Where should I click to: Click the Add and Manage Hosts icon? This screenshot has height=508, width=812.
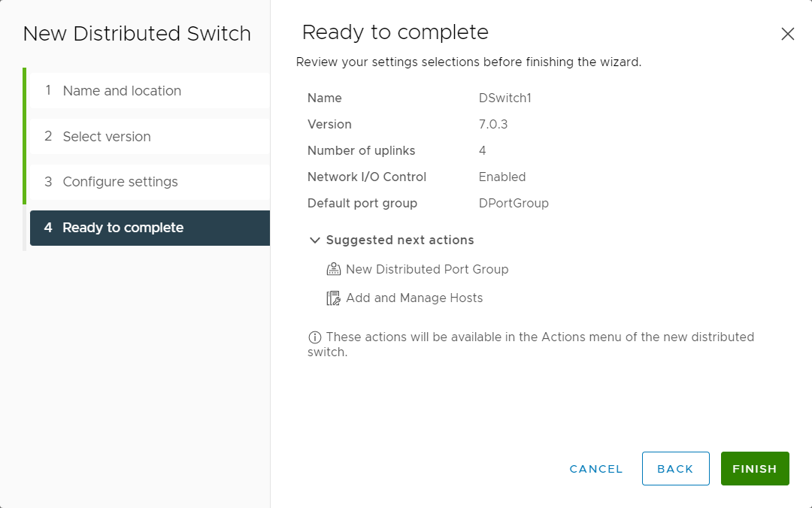tap(334, 298)
